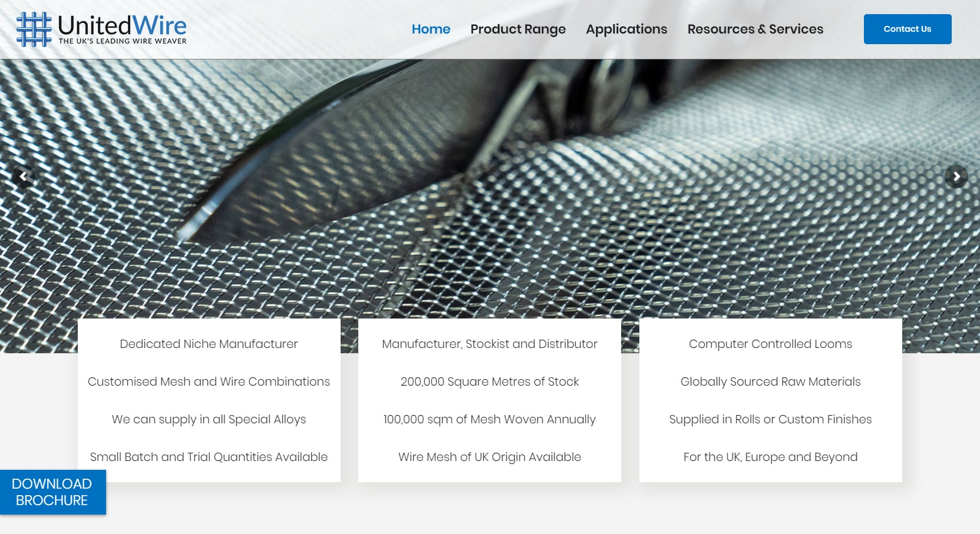Select 'Dedicated Niche Manufacturer' text

point(209,344)
